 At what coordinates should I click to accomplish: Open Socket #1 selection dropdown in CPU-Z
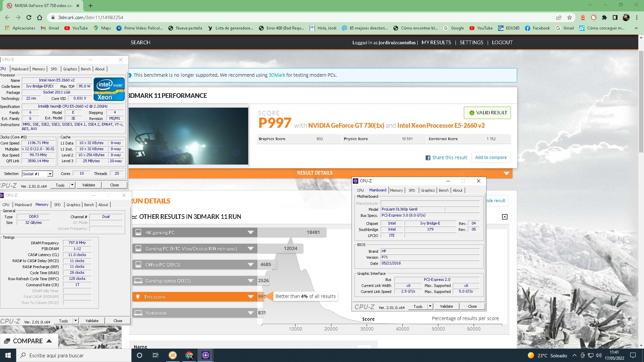[50, 174]
